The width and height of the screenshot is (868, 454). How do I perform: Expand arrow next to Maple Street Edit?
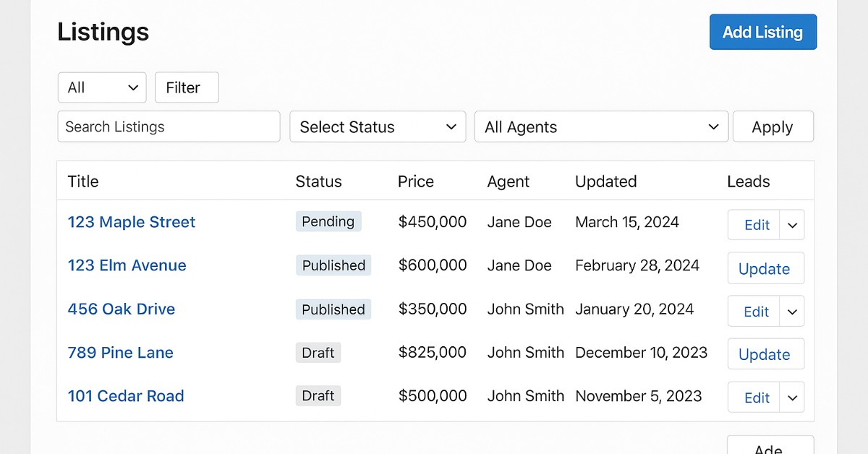(792, 225)
